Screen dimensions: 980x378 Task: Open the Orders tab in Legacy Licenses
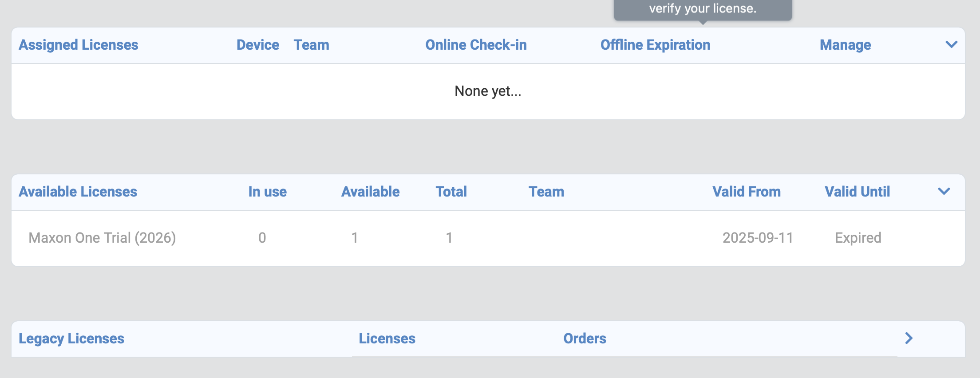(585, 339)
